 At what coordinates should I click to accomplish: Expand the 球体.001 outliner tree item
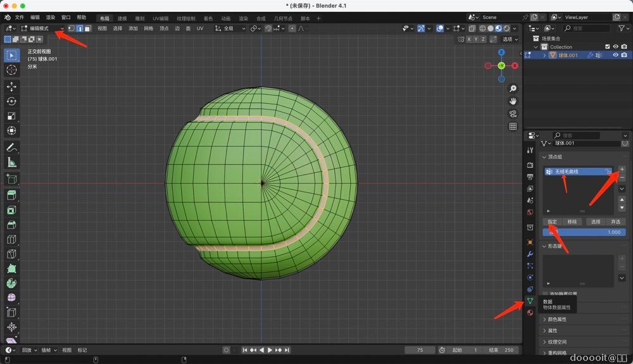pyautogui.click(x=544, y=55)
